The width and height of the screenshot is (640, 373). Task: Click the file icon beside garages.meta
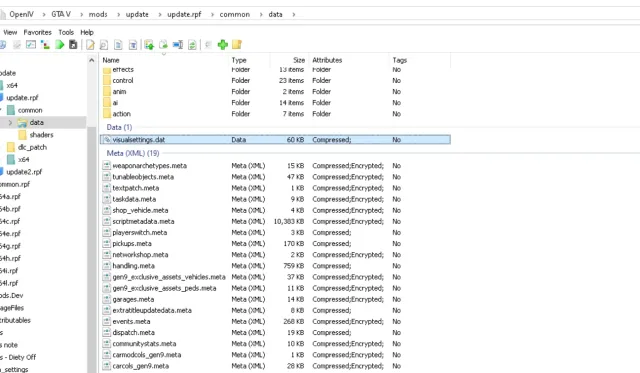[x=107, y=299]
